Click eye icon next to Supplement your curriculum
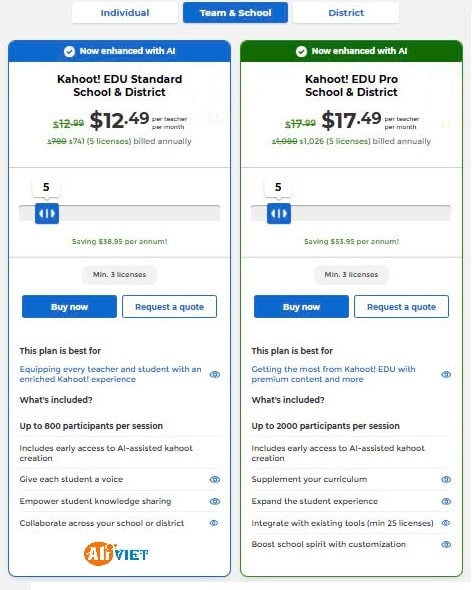Screen dimensions: 472x590 click(446, 479)
